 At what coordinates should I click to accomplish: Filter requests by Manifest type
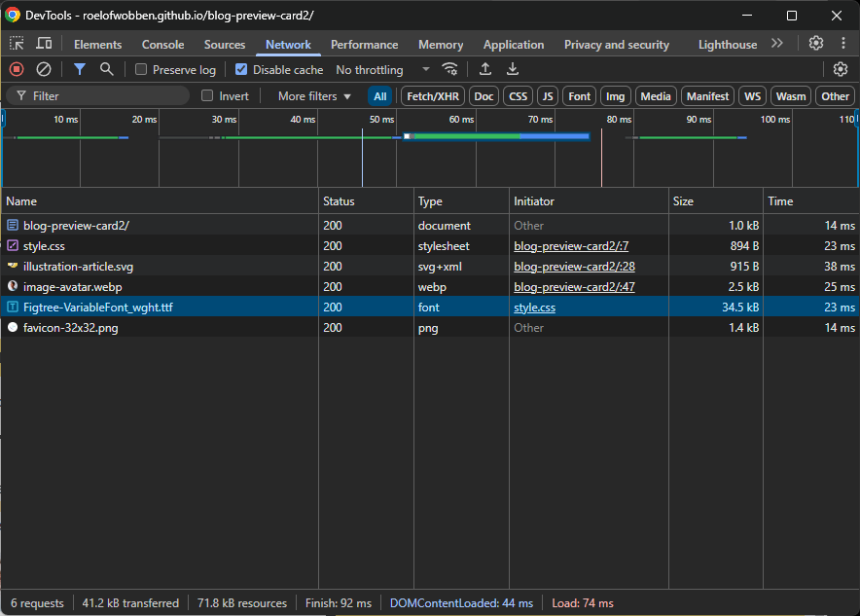[707, 96]
